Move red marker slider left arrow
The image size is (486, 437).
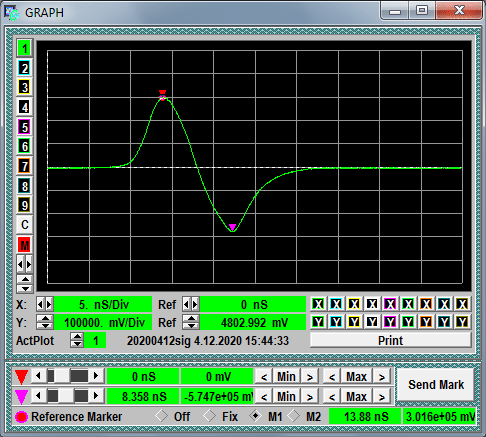coord(38,376)
